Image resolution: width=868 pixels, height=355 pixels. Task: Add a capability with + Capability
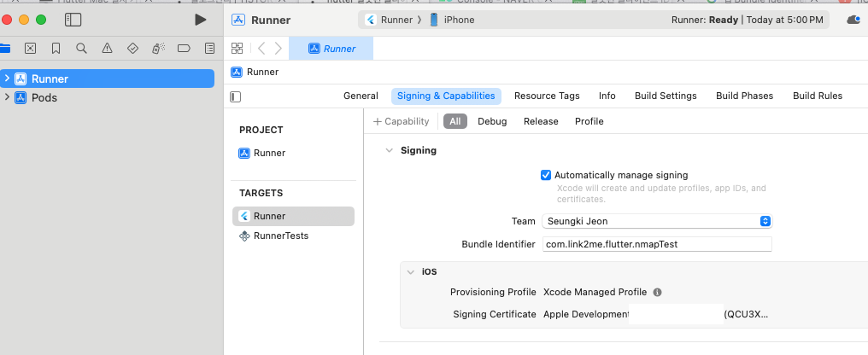point(401,121)
